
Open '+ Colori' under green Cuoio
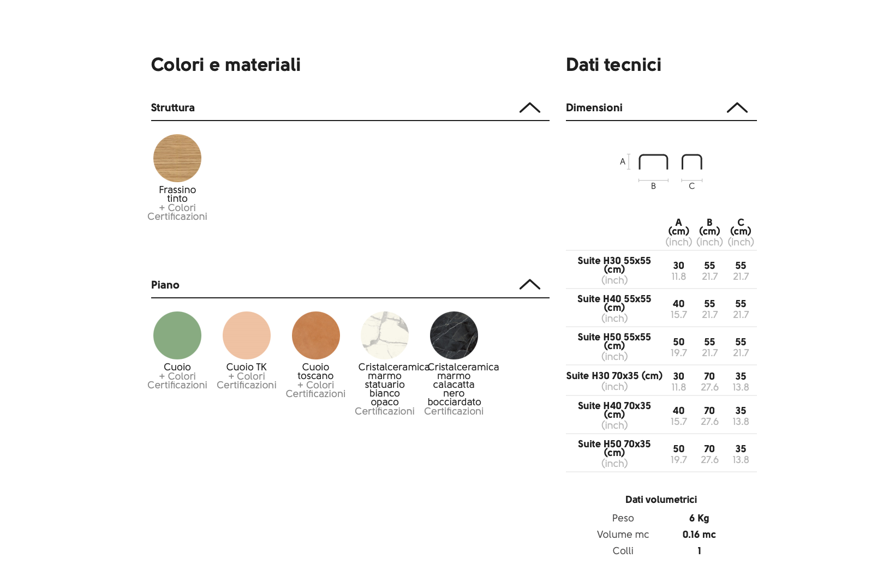click(177, 376)
